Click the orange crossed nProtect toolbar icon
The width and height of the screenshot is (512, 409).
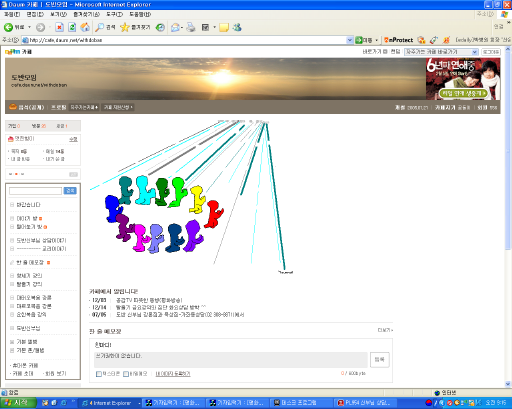click(x=446, y=40)
